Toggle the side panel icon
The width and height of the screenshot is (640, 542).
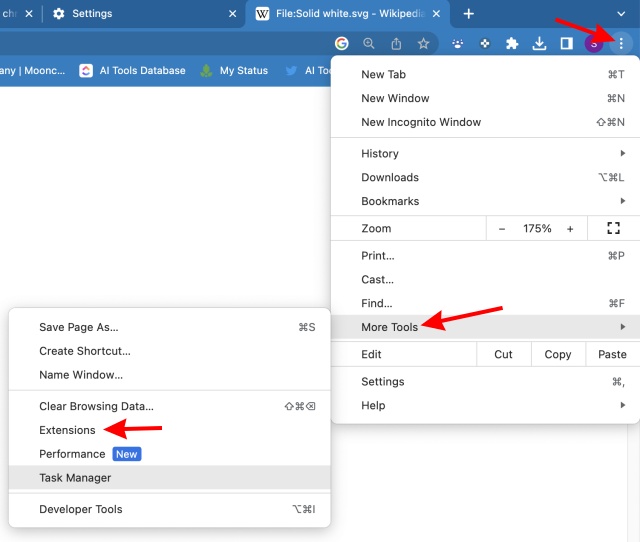(x=566, y=43)
